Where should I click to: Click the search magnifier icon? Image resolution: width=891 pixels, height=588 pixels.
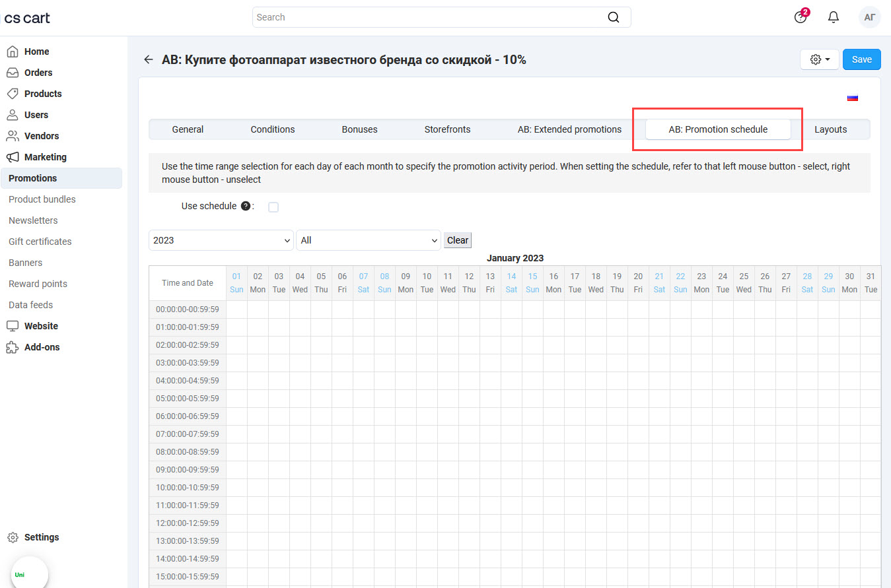(614, 17)
